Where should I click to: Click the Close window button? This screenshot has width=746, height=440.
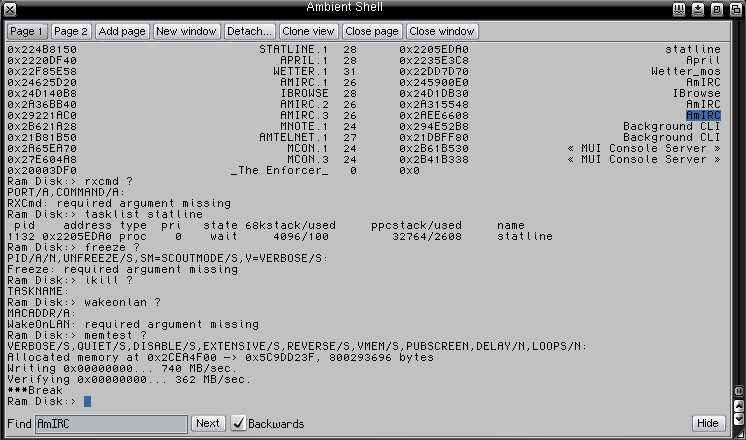point(442,31)
